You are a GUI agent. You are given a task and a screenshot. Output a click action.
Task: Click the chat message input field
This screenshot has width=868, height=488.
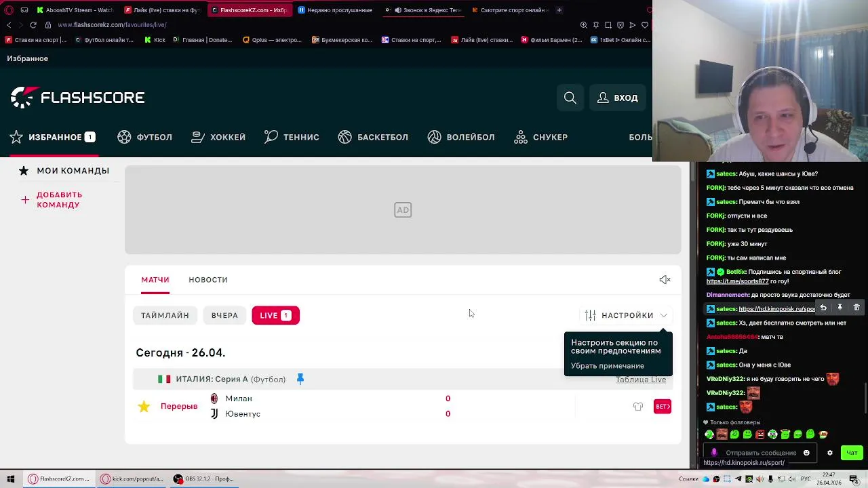click(760, 453)
